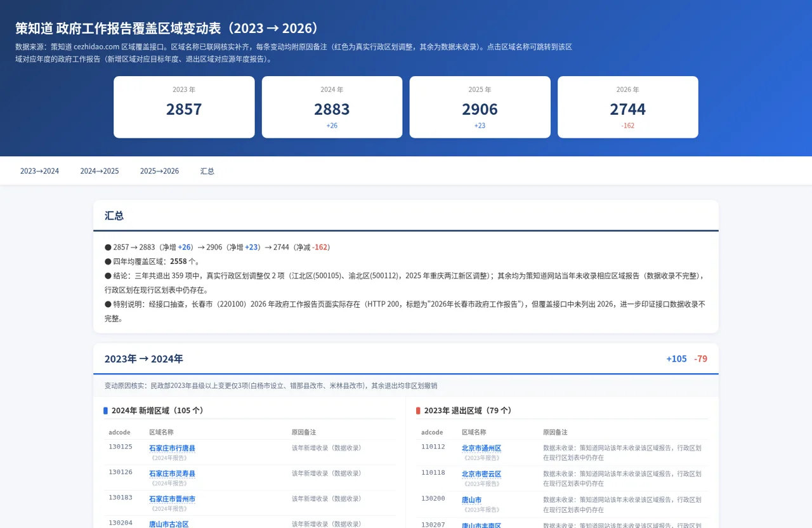Screen dimensions: 812x528
Task: Click the adcode column header in the 新增区域 table
Action: pyautogui.click(x=119, y=432)
